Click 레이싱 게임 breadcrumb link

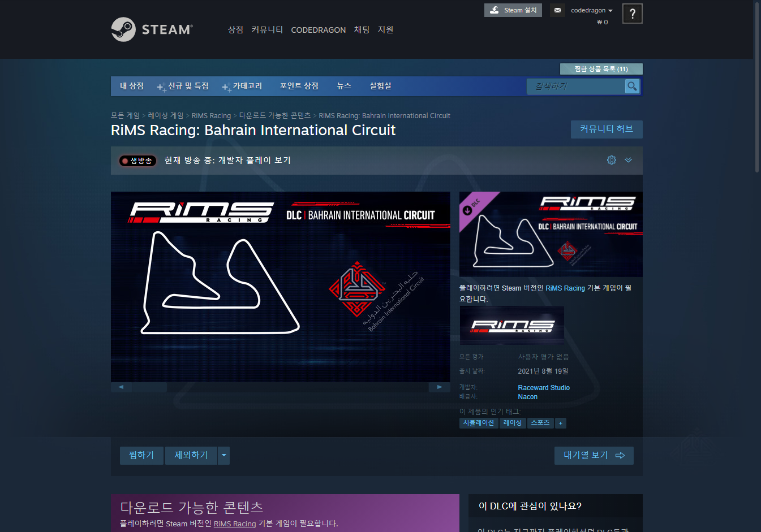pos(166,115)
